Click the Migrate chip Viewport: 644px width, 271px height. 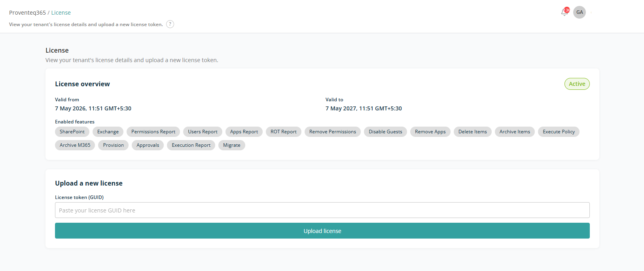[232, 145]
